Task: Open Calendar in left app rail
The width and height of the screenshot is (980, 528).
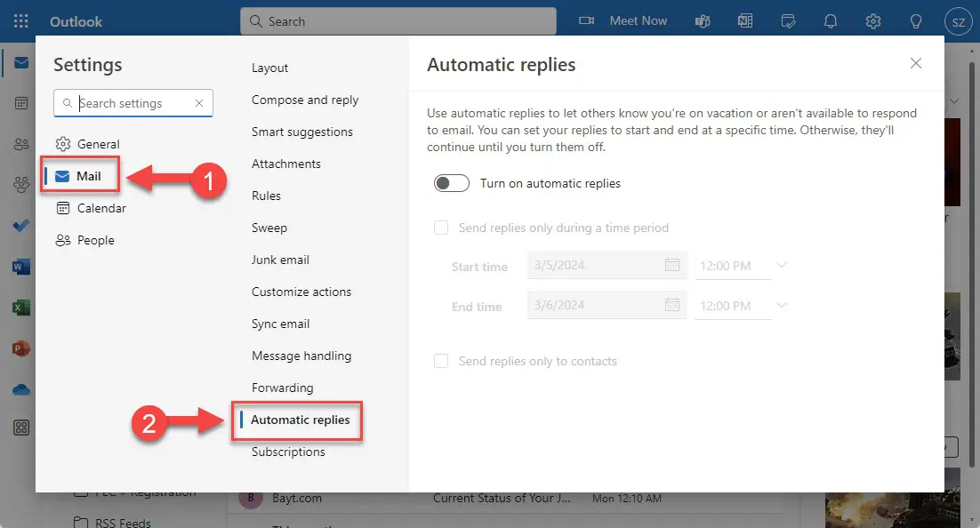Action: click(21, 103)
